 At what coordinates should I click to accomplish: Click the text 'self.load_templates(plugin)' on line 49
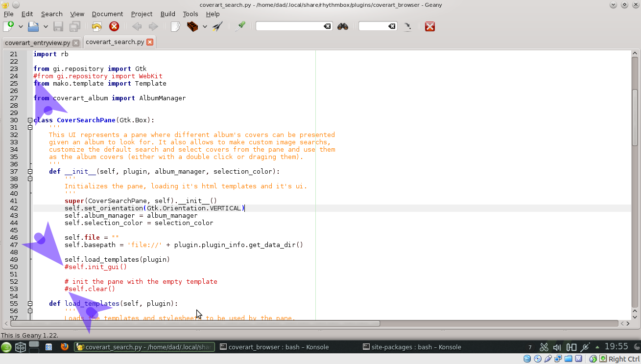click(x=117, y=259)
